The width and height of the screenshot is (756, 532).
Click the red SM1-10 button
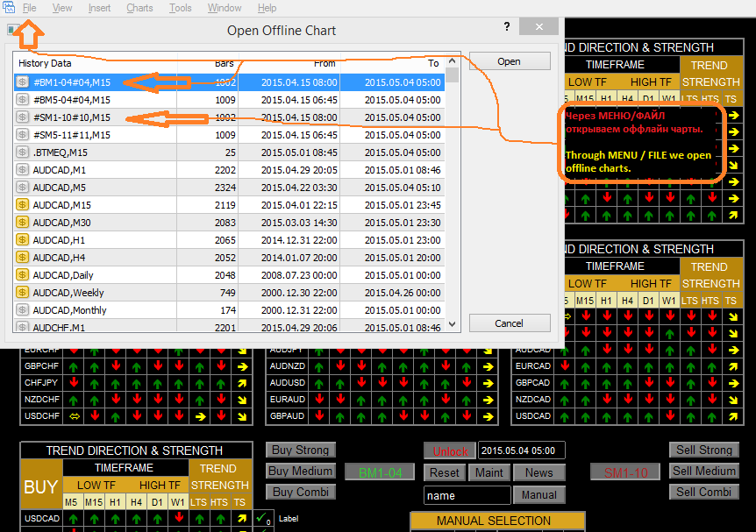[x=625, y=472]
